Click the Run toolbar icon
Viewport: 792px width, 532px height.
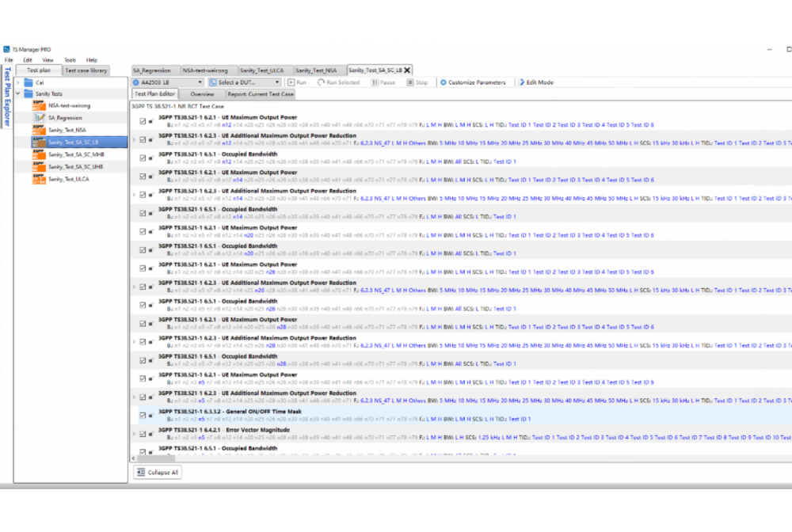291,82
